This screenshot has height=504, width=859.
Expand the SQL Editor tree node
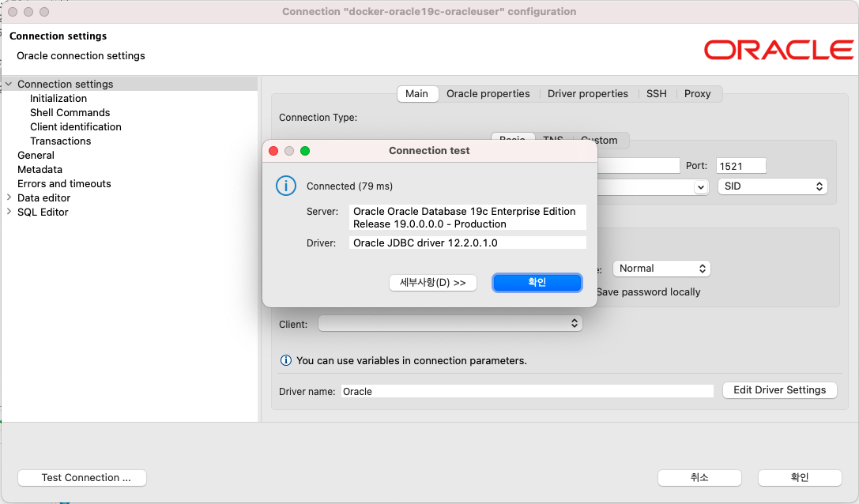pos(9,212)
